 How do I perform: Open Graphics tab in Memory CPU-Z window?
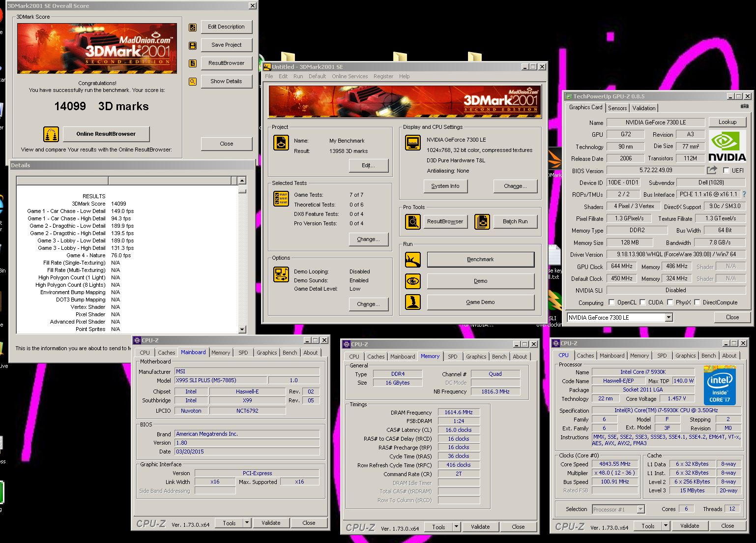click(x=476, y=357)
